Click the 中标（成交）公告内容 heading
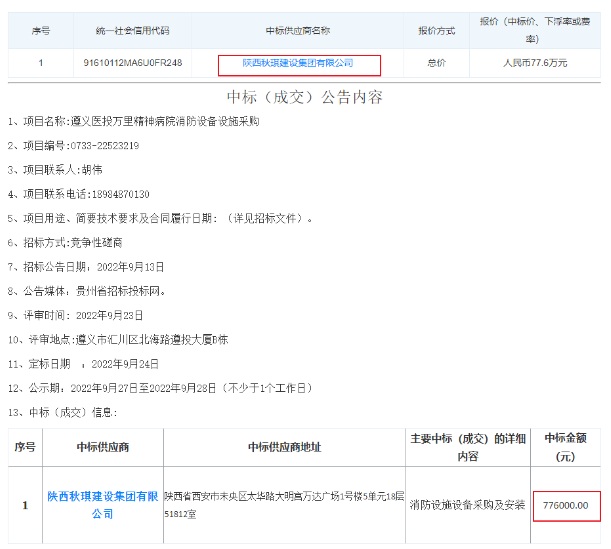The image size is (611, 549). 305,97
